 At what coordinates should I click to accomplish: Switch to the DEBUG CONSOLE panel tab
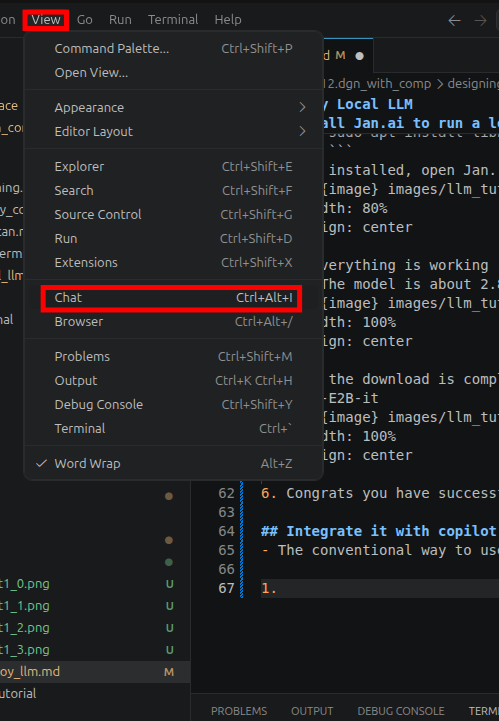pos(401,711)
